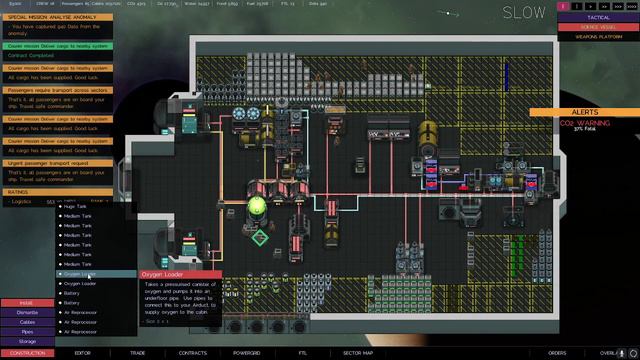
Task: Select the rightmost engine thruster at hull bottom
Action: [299, 327]
